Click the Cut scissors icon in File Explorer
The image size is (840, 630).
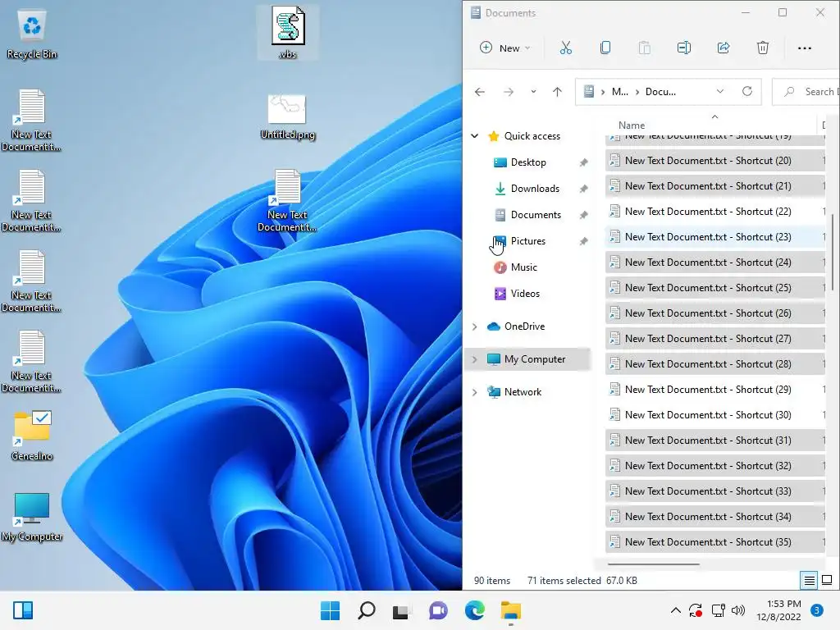pyautogui.click(x=566, y=48)
